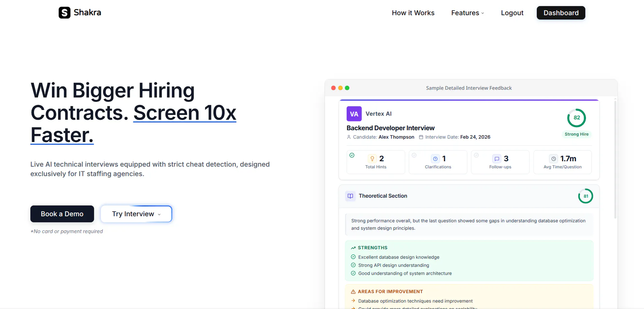This screenshot has height=309, width=644.
Task: Click the trend arrow icon beside STRENGTHS
Action: (x=353, y=248)
